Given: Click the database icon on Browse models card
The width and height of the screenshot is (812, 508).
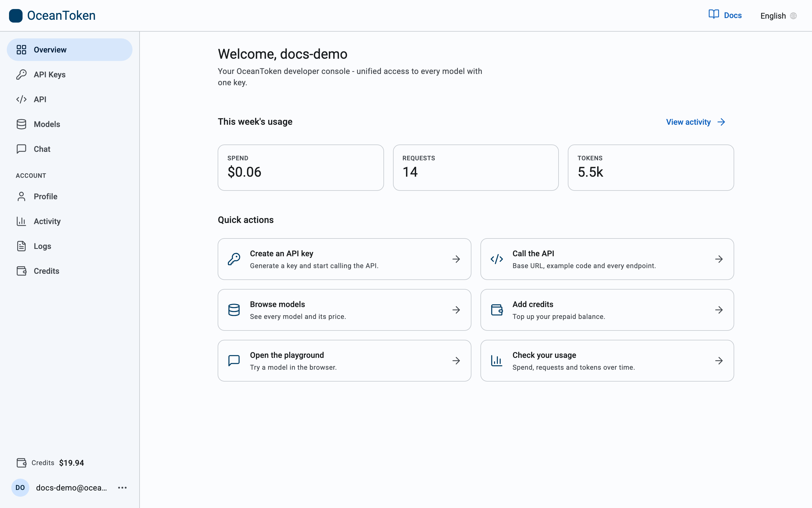Looking at the screenshot, I should click(x=234, y=310).
